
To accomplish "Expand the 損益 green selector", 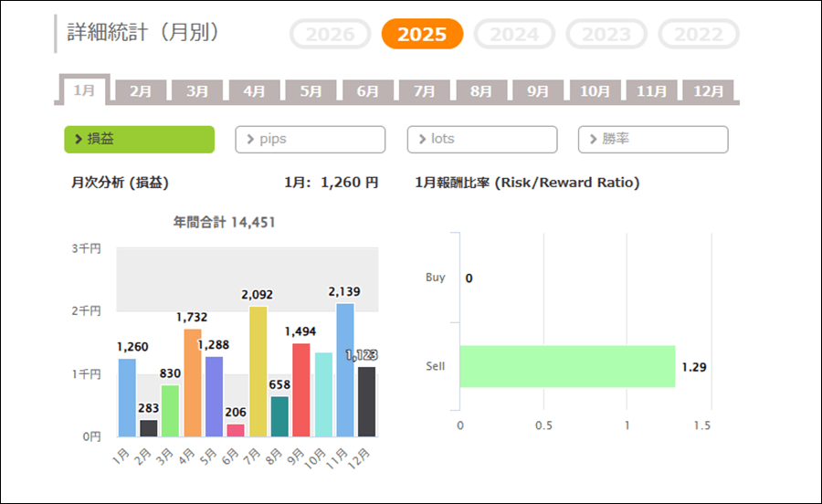I will (139, 139).
